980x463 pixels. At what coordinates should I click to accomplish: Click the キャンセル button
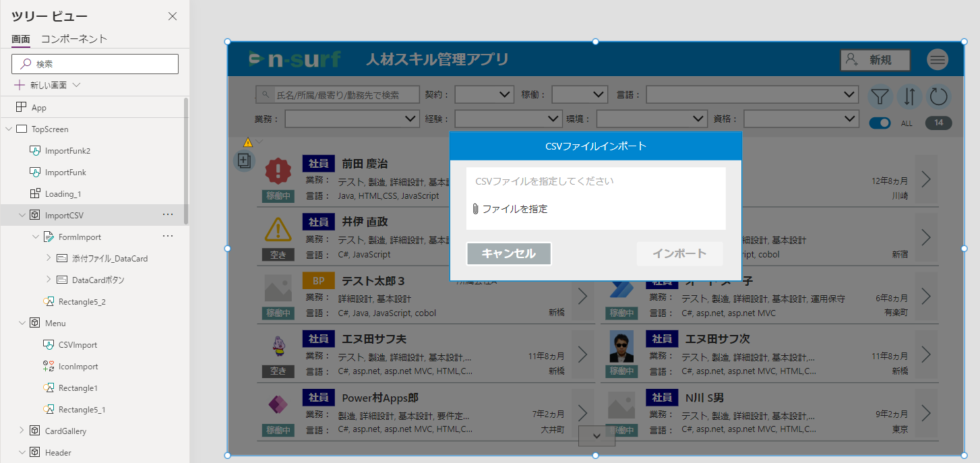(509, 254)
